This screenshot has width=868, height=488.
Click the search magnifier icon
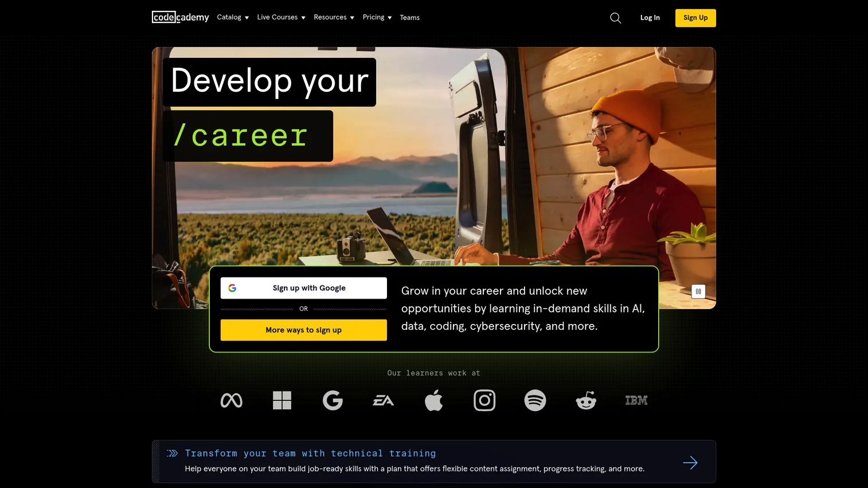(x=615, y=18)
